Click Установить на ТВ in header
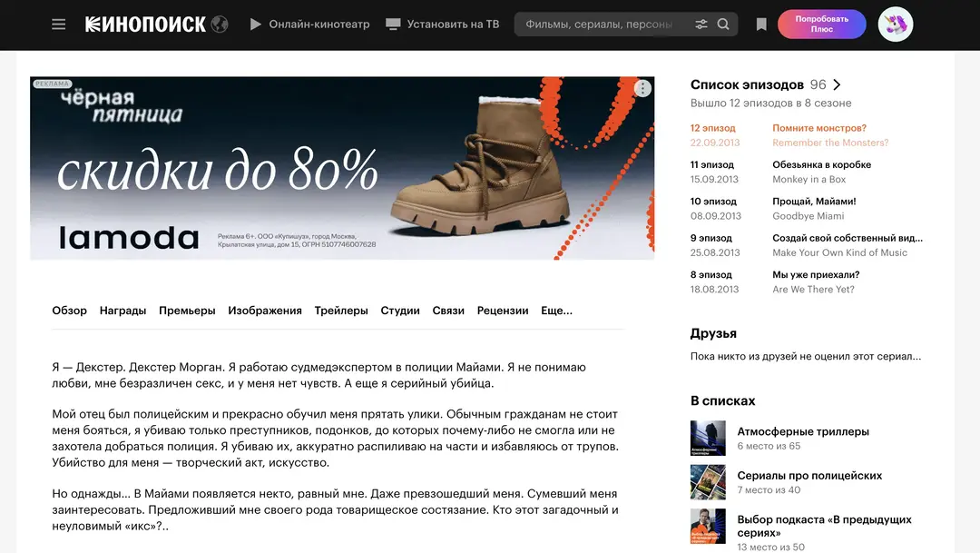The width and height of the screenshot is (980, 553). coord(443,25)
